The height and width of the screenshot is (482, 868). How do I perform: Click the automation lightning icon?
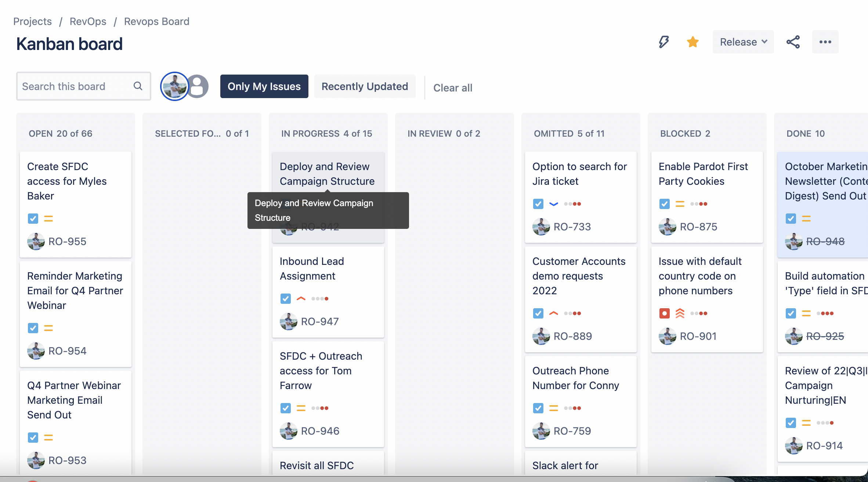point(663,42)
